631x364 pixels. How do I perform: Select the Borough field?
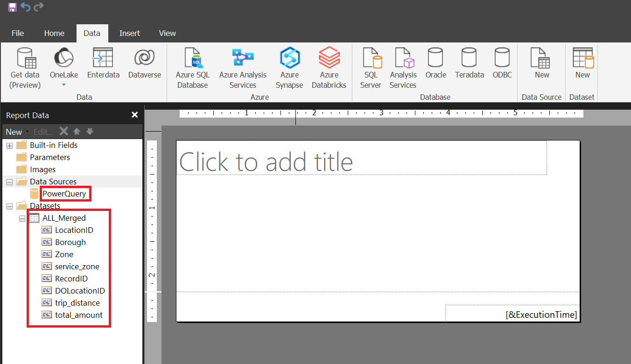tap(70, 242)
